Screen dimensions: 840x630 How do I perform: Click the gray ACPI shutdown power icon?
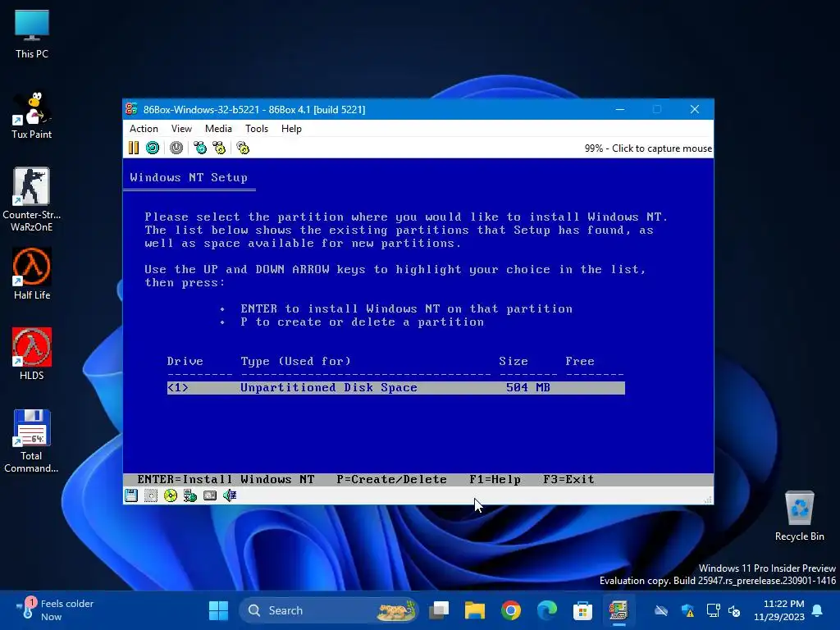pyautogui.click(x=176, y=148)
